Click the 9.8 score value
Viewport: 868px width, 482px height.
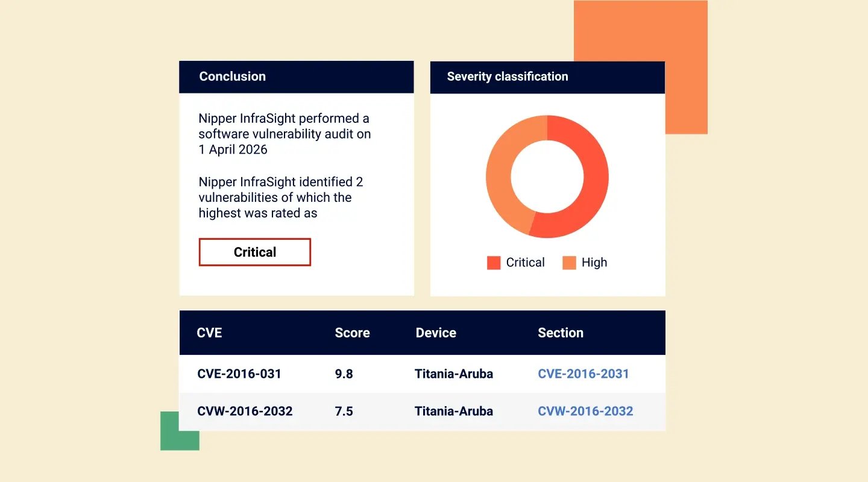[344, 374]
